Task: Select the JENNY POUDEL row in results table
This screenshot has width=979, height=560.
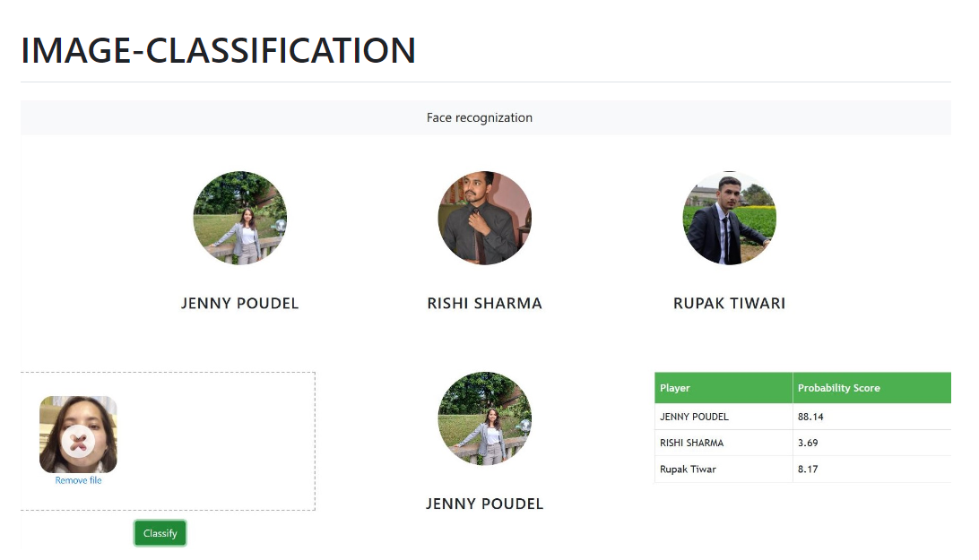Action: coord(803,417)
